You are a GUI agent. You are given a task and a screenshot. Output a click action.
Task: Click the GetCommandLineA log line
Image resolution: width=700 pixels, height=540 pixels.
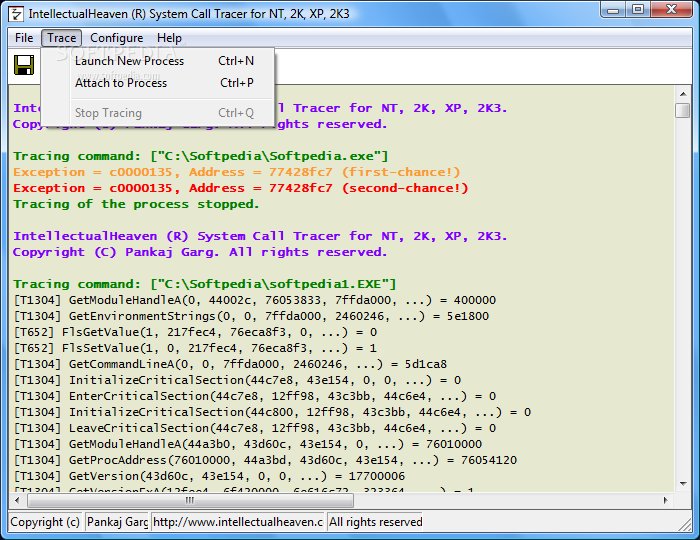[x=230, y=365]
